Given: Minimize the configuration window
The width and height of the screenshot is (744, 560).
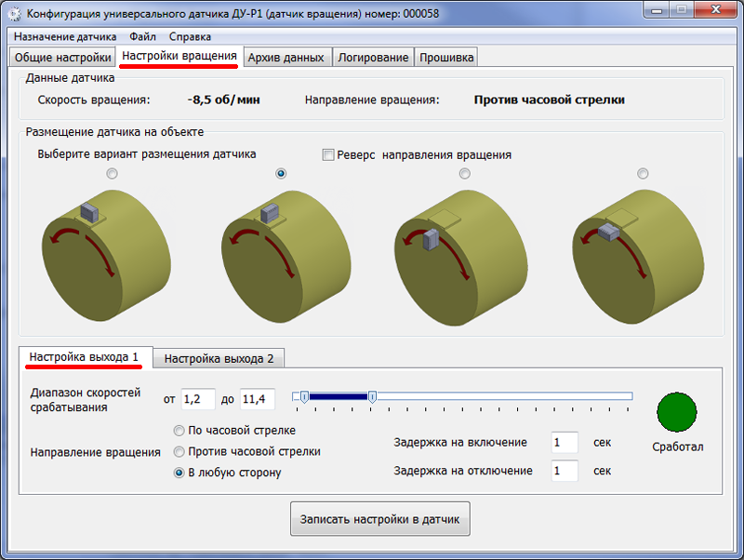Looking at the screenshot, I should pos(658,10).
